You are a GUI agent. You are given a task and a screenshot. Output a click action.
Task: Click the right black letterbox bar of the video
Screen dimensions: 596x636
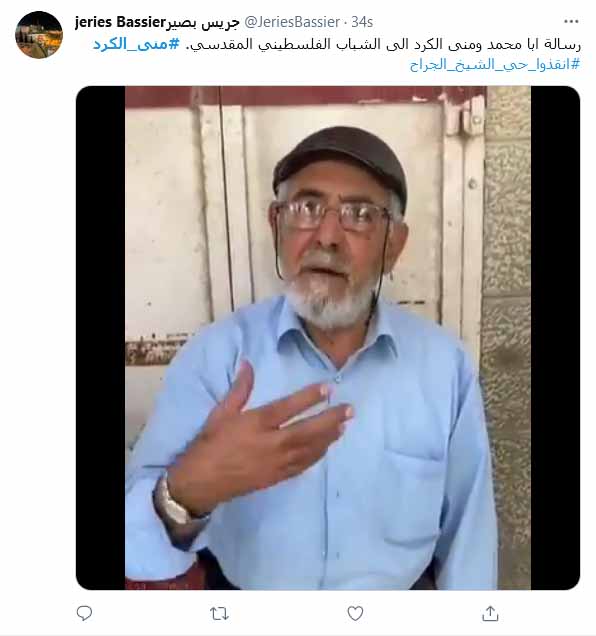click(555, 337)
